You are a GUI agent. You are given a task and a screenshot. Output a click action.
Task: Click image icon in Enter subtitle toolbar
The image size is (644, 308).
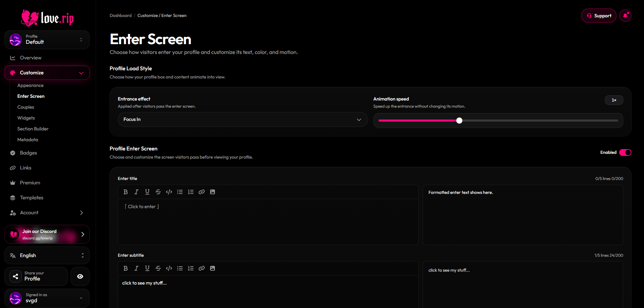click(213, 268)
